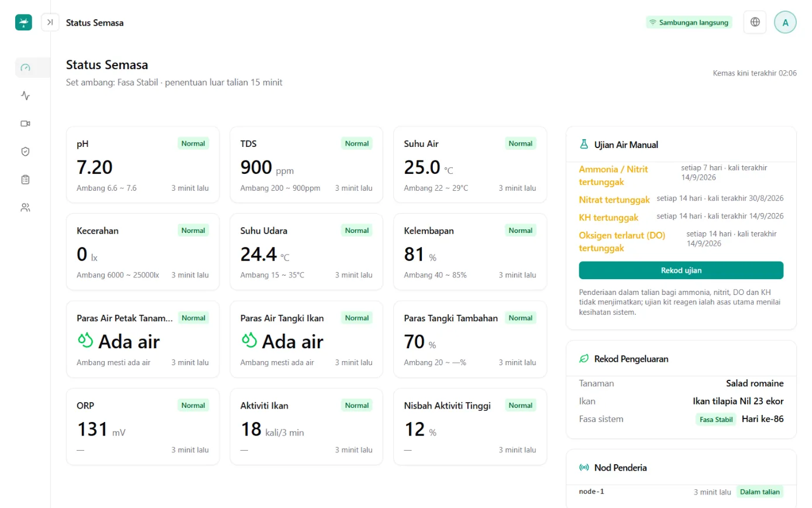The image size is (812, 508).
Task: Click the Kecerahan card title
Action: (x=98, y=231)
